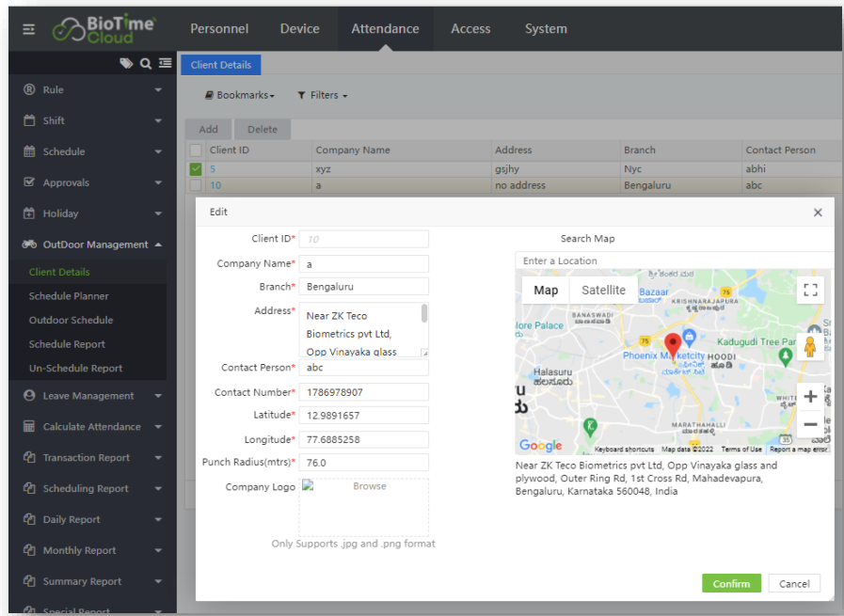Screen dimensions: 844x616
Task: Click the sidebar tag icon
Action: [126, 63]
